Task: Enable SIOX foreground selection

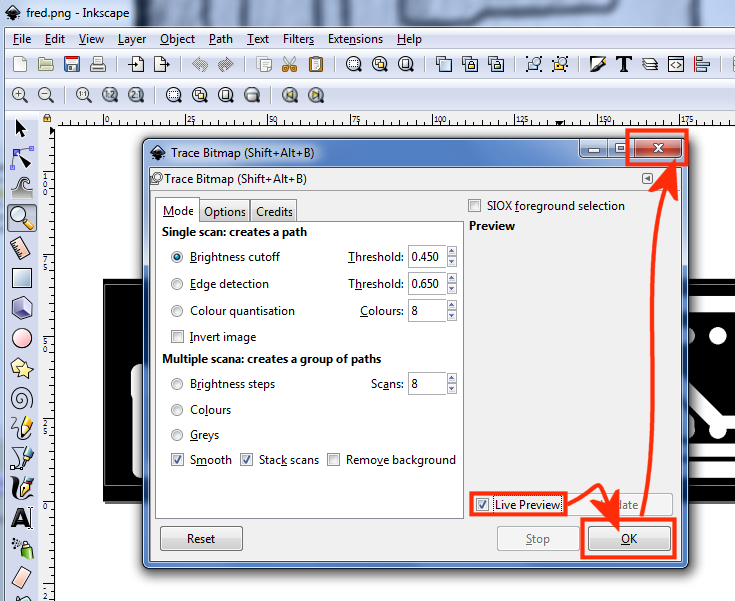Action: click(475, 206)
